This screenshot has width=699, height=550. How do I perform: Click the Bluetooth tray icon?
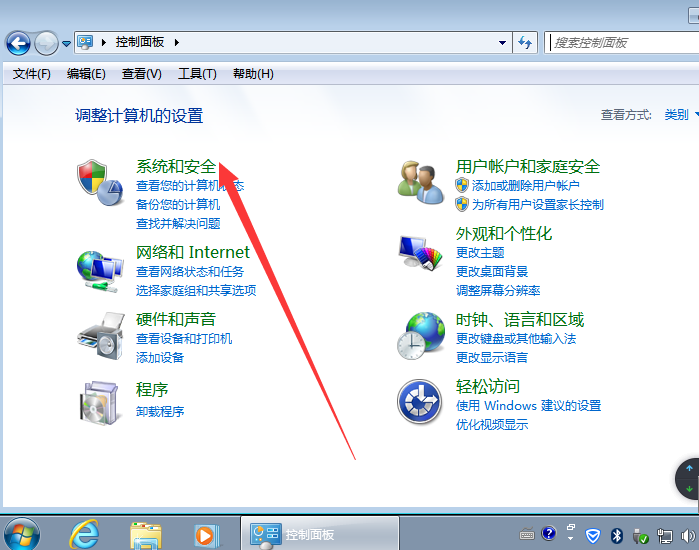pyautogui.click(x=617, y=535)
